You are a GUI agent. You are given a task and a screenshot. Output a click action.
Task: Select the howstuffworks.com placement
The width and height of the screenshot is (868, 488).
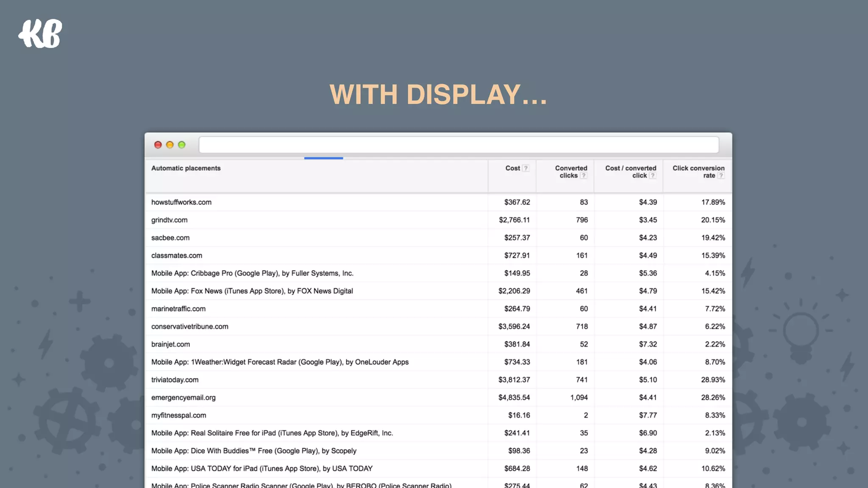(x=181, y=202)
